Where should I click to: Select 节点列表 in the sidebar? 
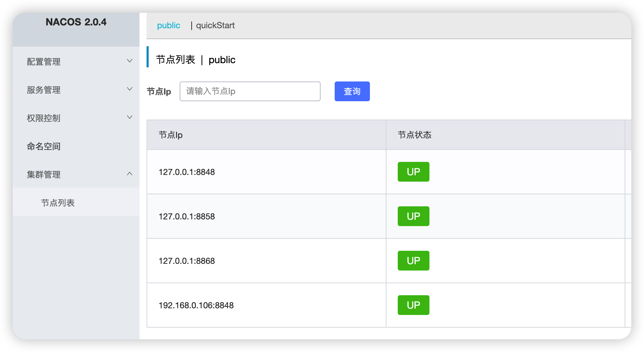click(58, 203)
